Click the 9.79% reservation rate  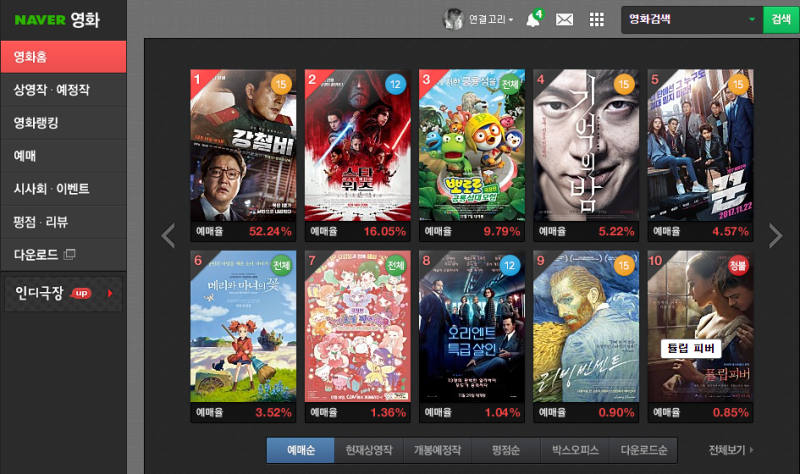pyautogui.click(x=502, y=231)
